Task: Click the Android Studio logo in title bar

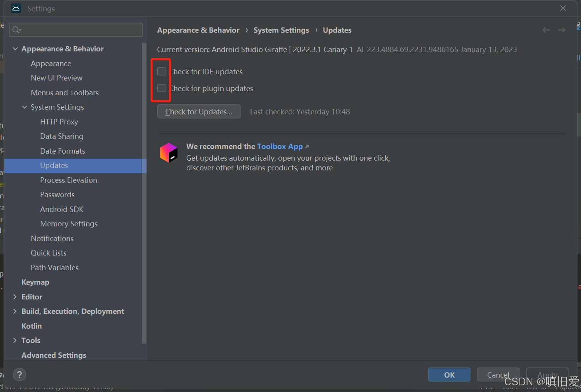Action: pos(16,8)
